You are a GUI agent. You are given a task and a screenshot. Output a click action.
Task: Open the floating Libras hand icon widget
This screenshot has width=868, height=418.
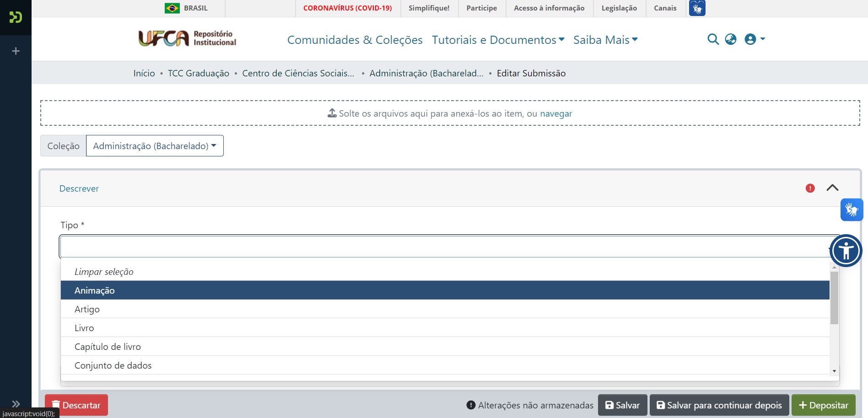852,209
